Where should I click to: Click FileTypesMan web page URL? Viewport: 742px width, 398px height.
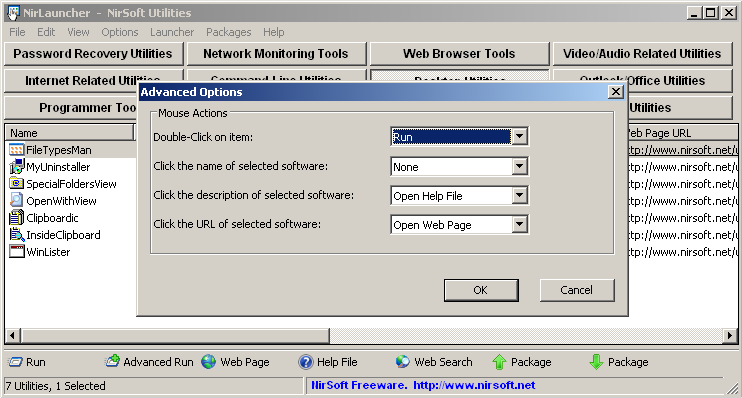(x=682, y=150)
